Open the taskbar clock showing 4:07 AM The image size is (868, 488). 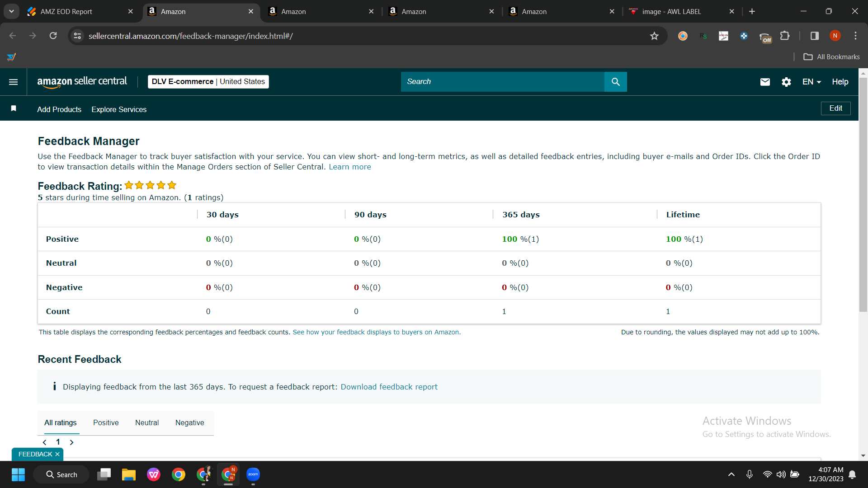[x=826, y=474]
